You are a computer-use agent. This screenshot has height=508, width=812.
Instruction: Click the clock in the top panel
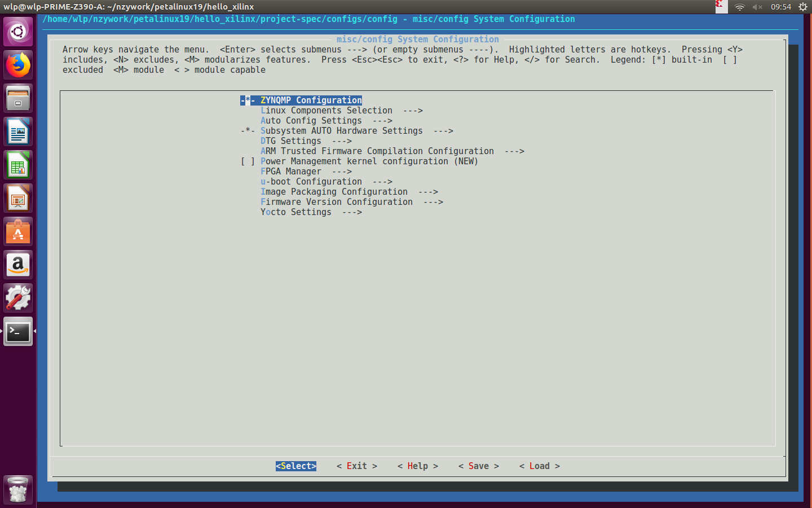coord(781,7)
